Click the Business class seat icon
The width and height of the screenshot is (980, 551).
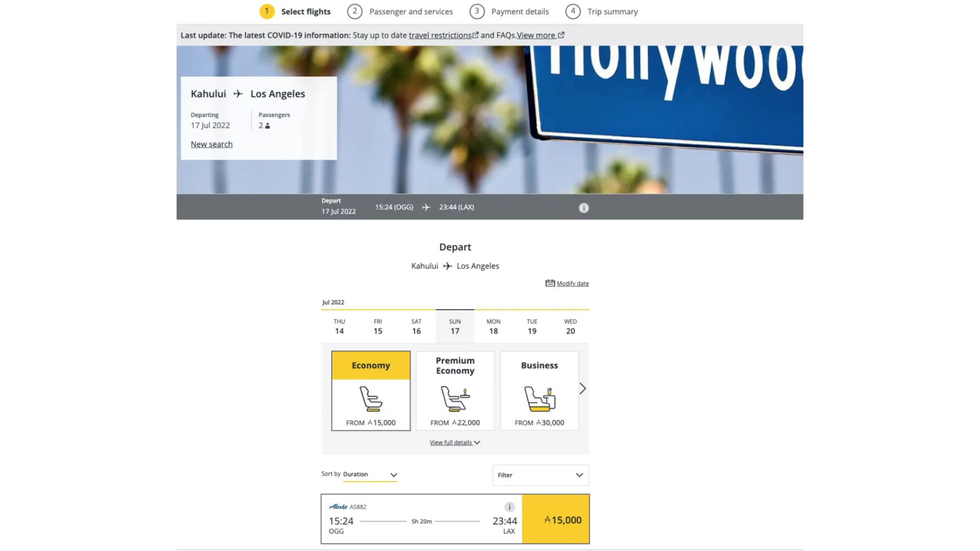[x=539, y=398]
